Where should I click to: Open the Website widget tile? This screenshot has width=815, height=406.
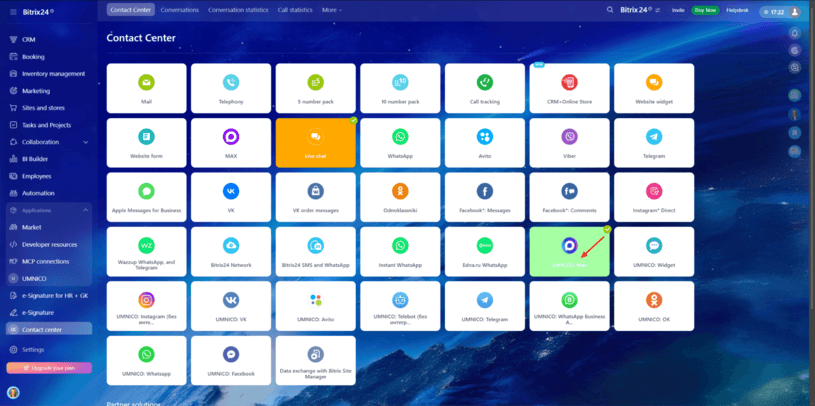click(x=654, y=88)
